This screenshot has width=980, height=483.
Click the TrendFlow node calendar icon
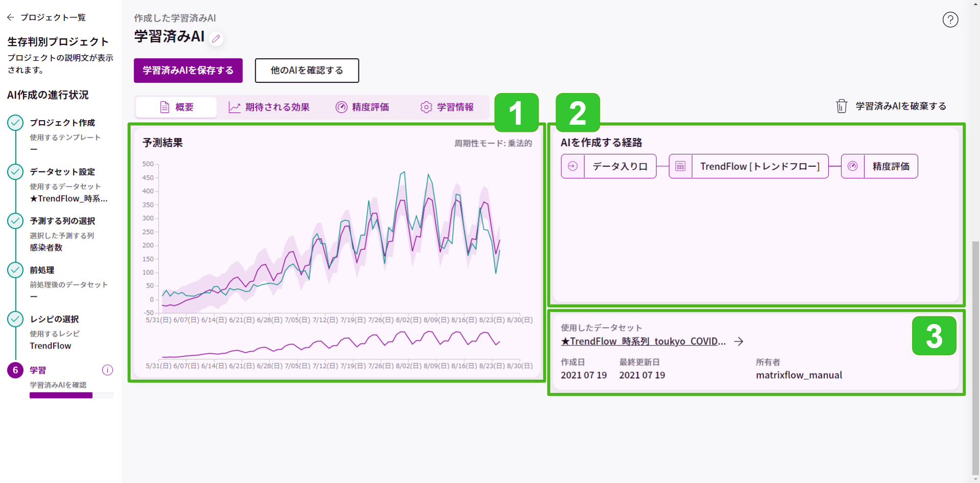(x=680, y=166)
